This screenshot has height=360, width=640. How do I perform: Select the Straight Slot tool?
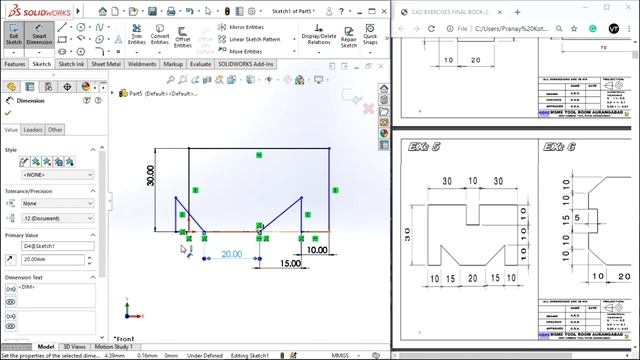point(62,51)
